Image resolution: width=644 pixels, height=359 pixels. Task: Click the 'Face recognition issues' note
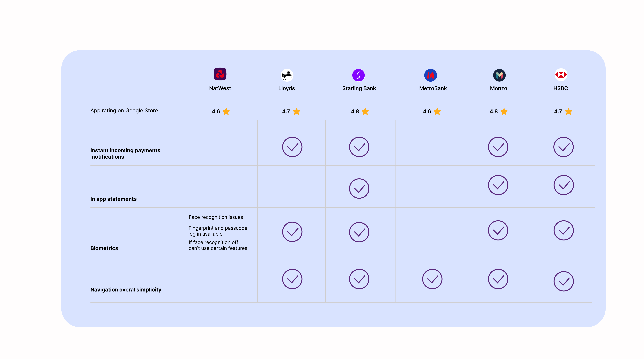(216, 217)
